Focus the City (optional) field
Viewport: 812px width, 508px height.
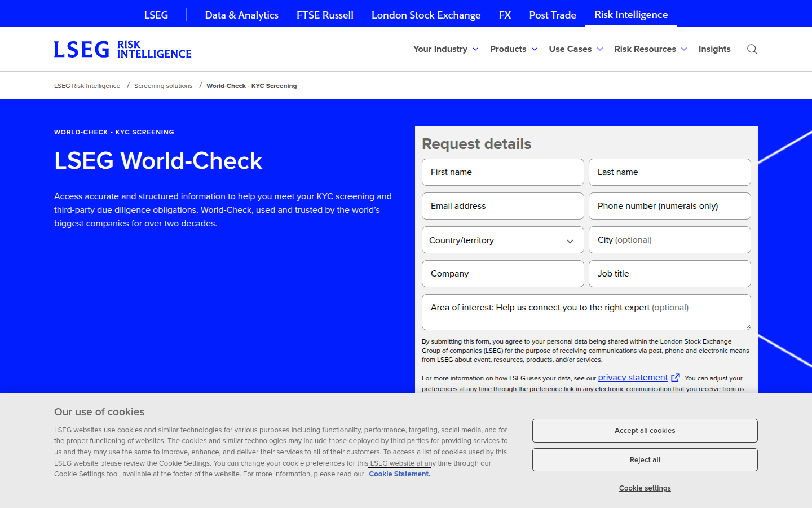670,240
